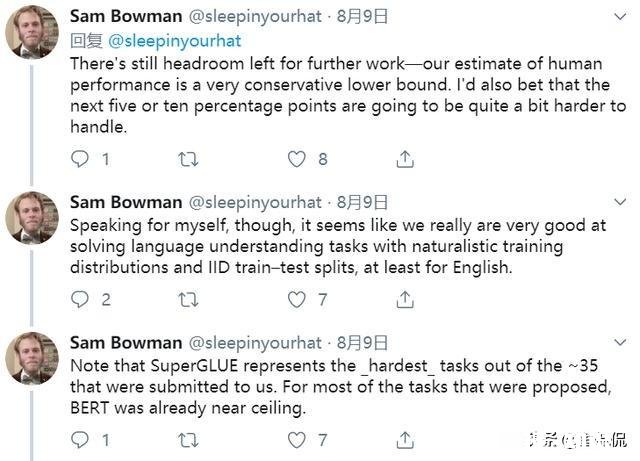Image resolution: width=640 pixels, height=461 pixels.
Task: Like the IID train-test splits tweet
Action: tap(296, 299)
